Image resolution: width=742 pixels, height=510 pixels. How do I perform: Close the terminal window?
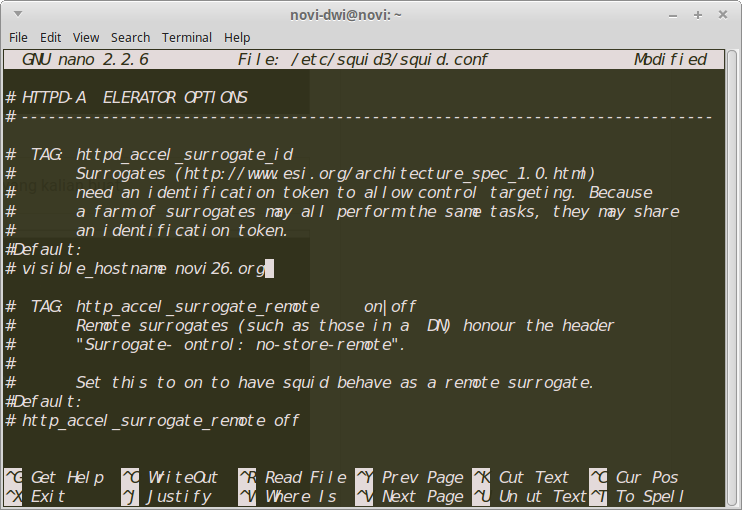tap(723, 15)
